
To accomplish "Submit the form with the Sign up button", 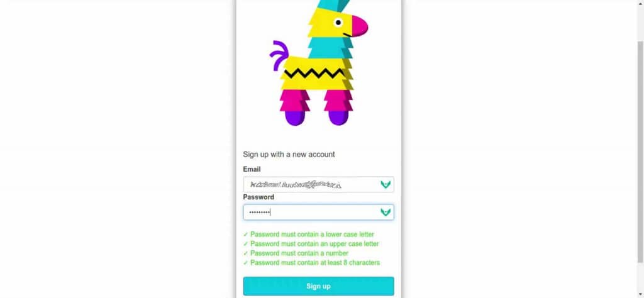I will 318,286.
